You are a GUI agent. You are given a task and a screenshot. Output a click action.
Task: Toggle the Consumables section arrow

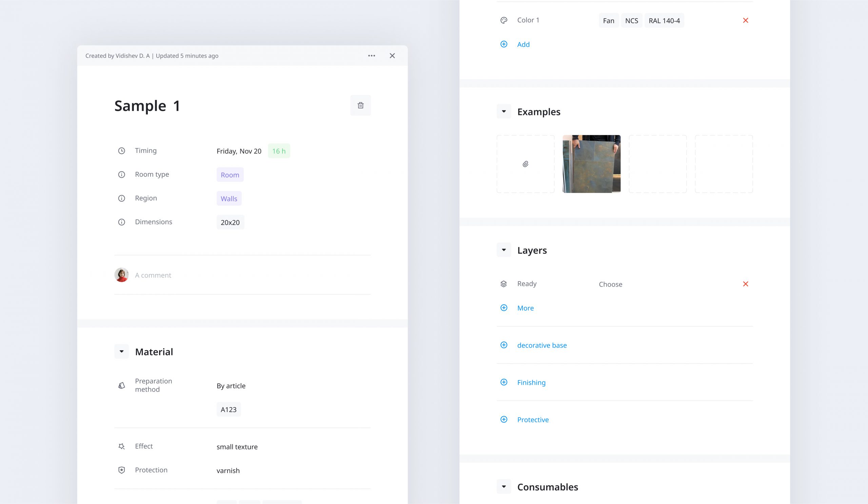tap(504, 487)
